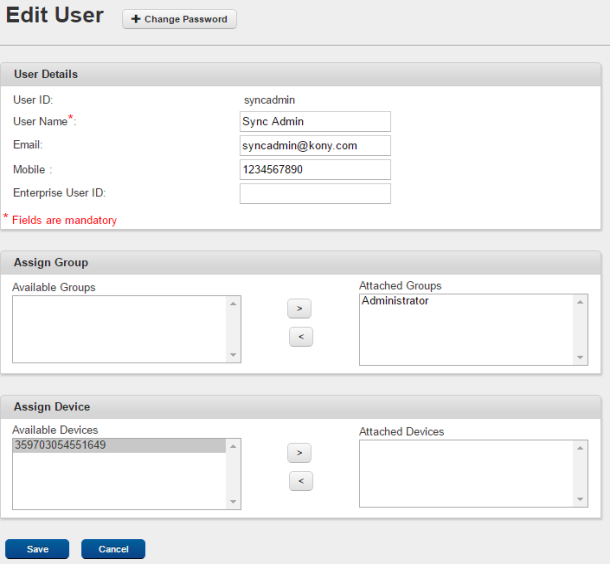Select Administrator in Attached Groups
Image resolution: width=610 pixels, height=564 pixels.
(395, 301)
